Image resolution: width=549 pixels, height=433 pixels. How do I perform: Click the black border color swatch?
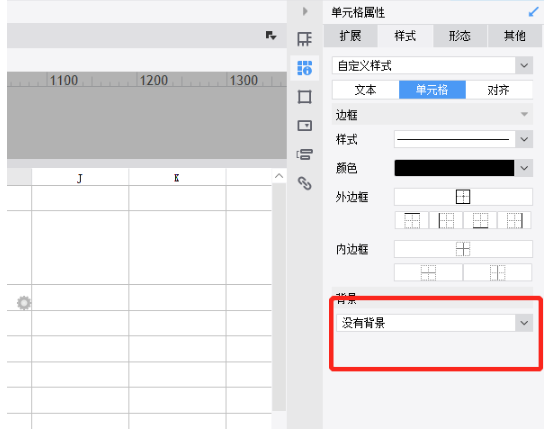[454, 168]
